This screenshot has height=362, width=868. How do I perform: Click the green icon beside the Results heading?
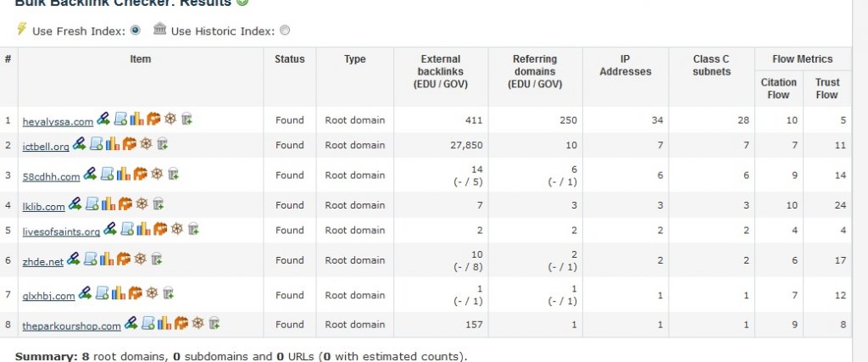coord(242,3)
